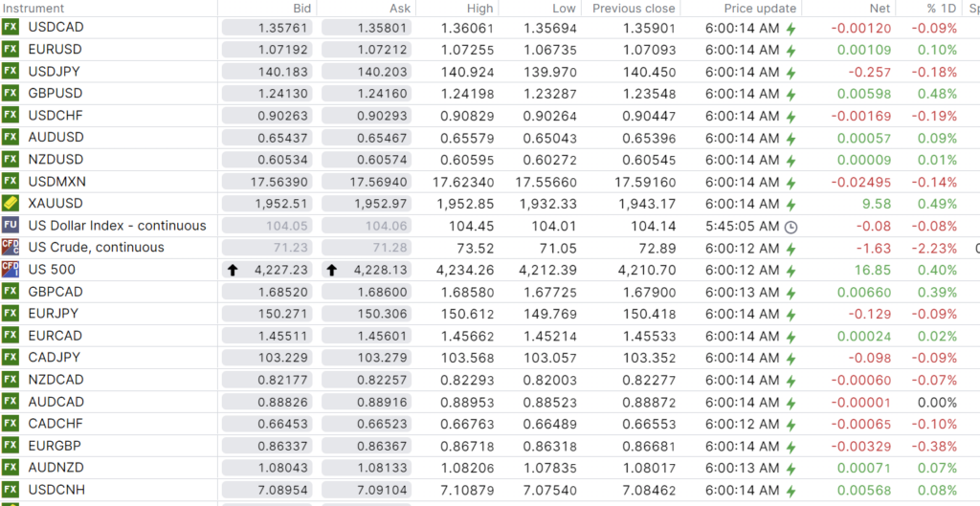Click the Price update column header

[759, 8]
